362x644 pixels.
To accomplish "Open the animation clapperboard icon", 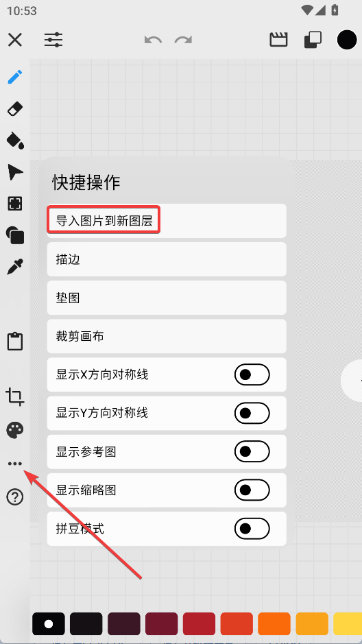I will (278, 40).
